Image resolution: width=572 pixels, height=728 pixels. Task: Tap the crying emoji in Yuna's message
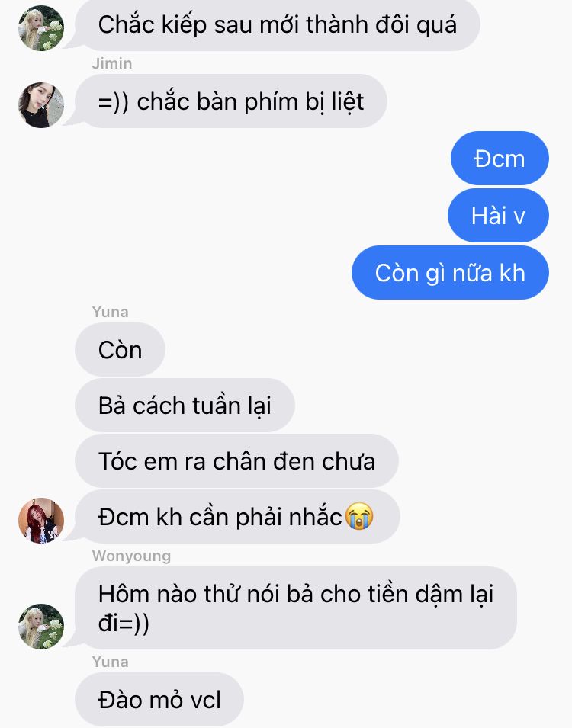(359, 516)
